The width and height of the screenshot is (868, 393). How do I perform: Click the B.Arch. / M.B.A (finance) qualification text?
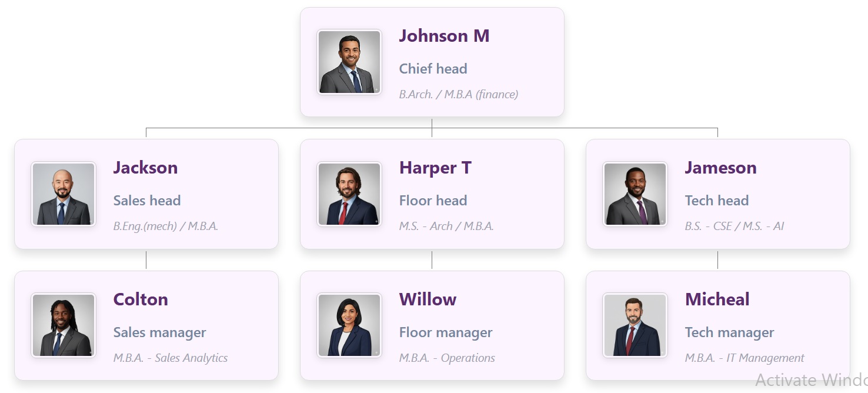tap(458, 94)
